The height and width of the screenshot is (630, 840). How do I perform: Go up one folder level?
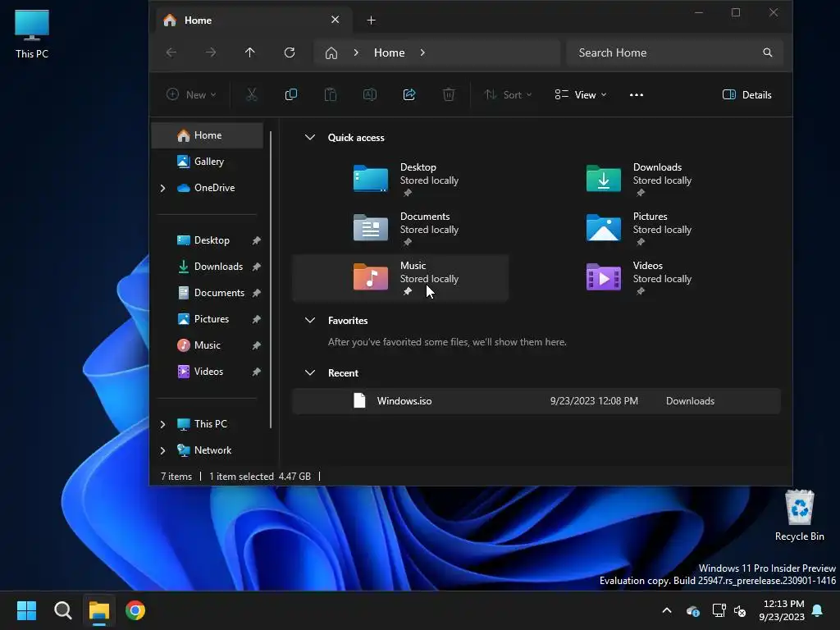coord(249,52)
